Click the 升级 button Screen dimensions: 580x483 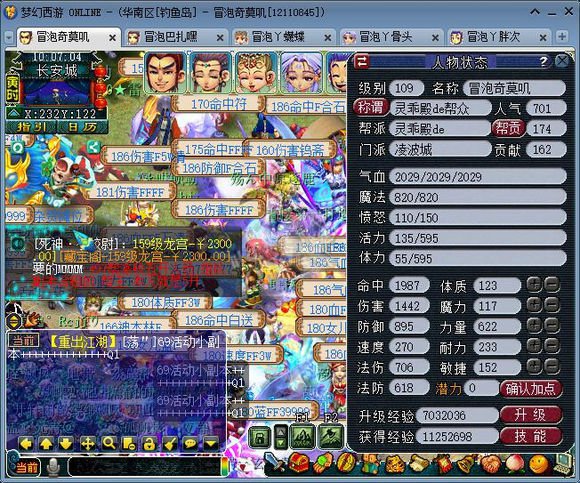point(531,415)
